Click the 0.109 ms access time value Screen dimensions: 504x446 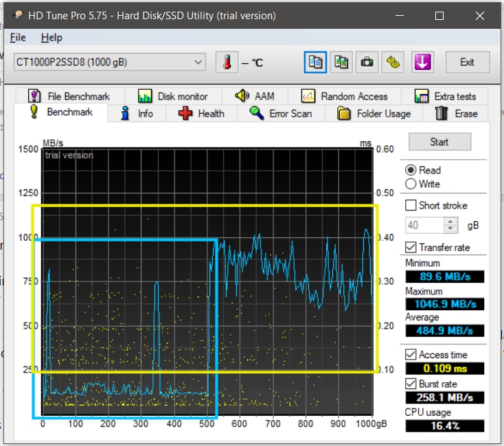click(x=445, y=368)
